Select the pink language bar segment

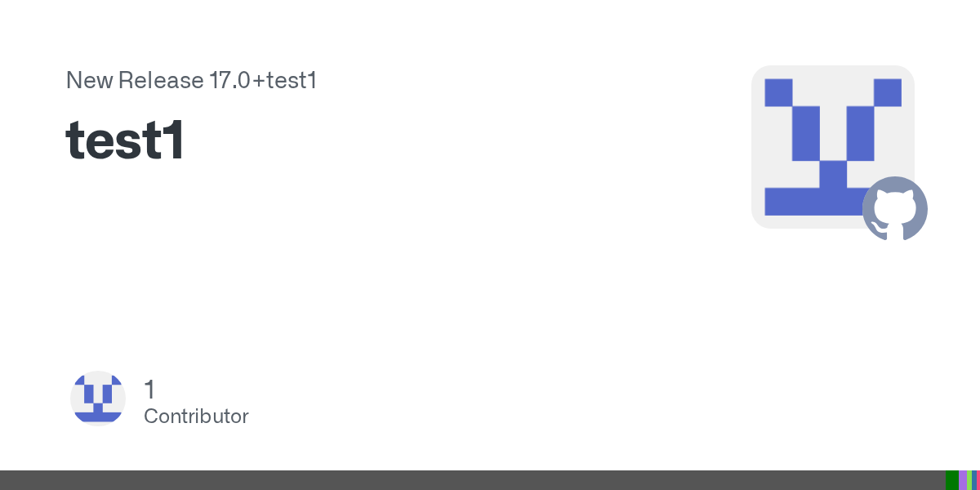[x=978, y=480]
